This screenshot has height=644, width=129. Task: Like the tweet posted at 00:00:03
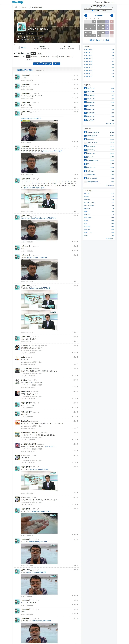(77, 80)
